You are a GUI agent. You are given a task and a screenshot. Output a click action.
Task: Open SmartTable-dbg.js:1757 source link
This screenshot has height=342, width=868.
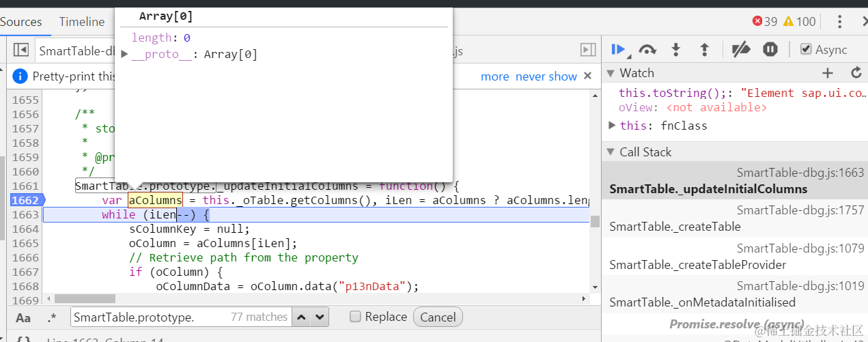click(x=800, y=210)
